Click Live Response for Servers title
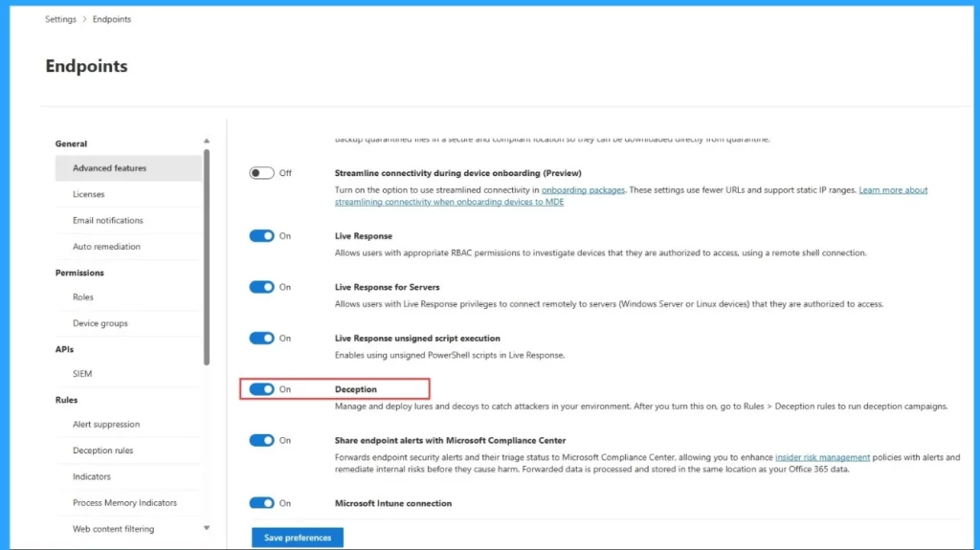Viewport: 980px width, 550px height. (x=387, y=288)
